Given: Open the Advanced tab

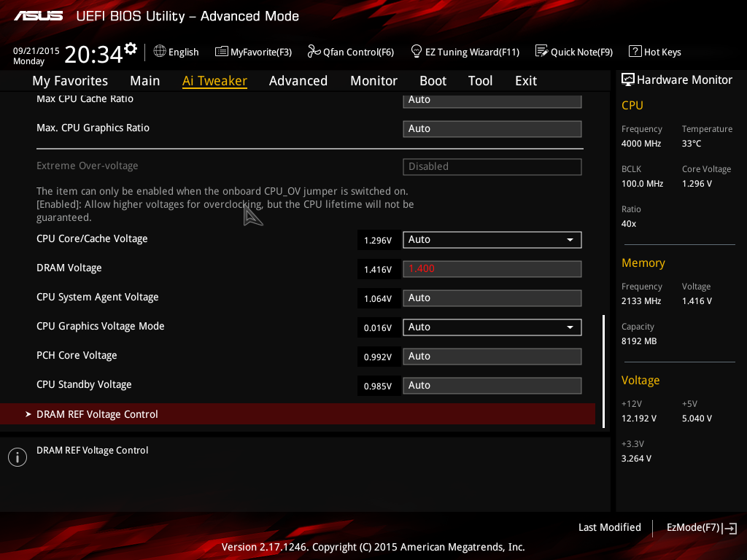Looking at the screenshot, I should click(x=298, y=81).
